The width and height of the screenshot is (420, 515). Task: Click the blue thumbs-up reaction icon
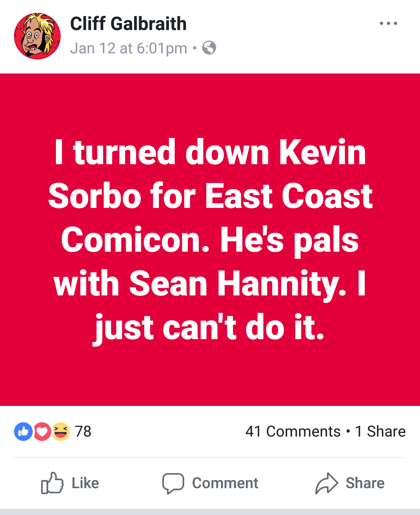pos(23,431)
